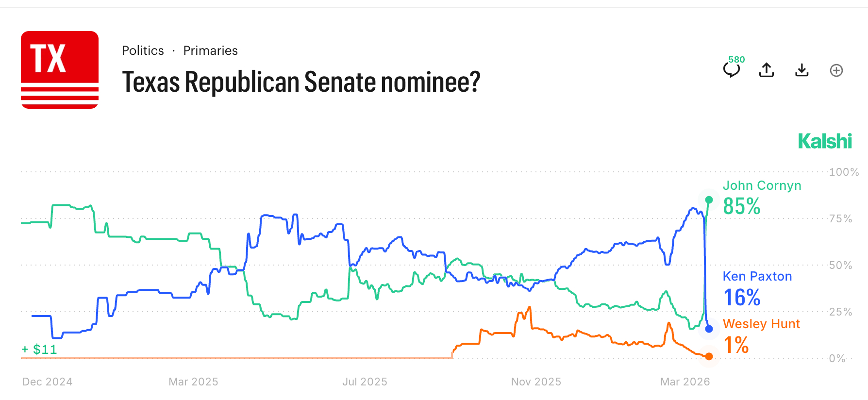
Task: Click Cornyn's 85% value
Action: tap(741, 206)
